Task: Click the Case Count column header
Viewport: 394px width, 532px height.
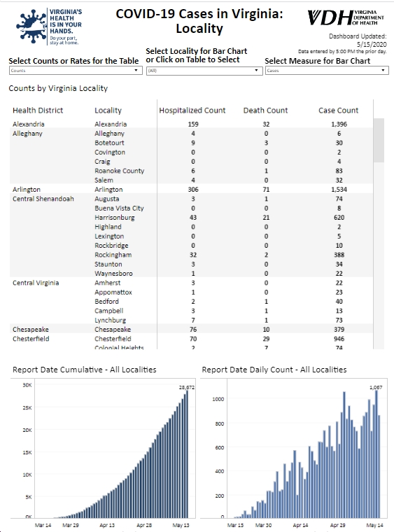Action: tap(339, 111)
